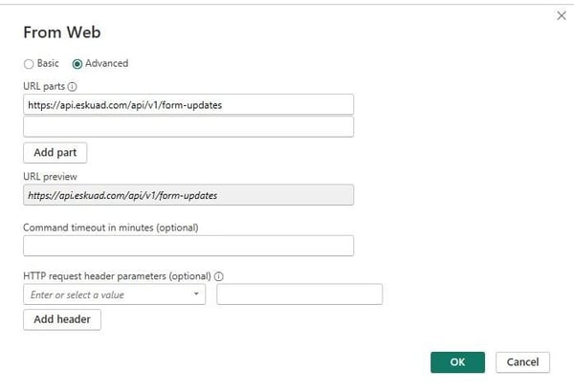The image size is (574, 392).
Task: Click the HTTP request header info icon
Action: point(219,276)
